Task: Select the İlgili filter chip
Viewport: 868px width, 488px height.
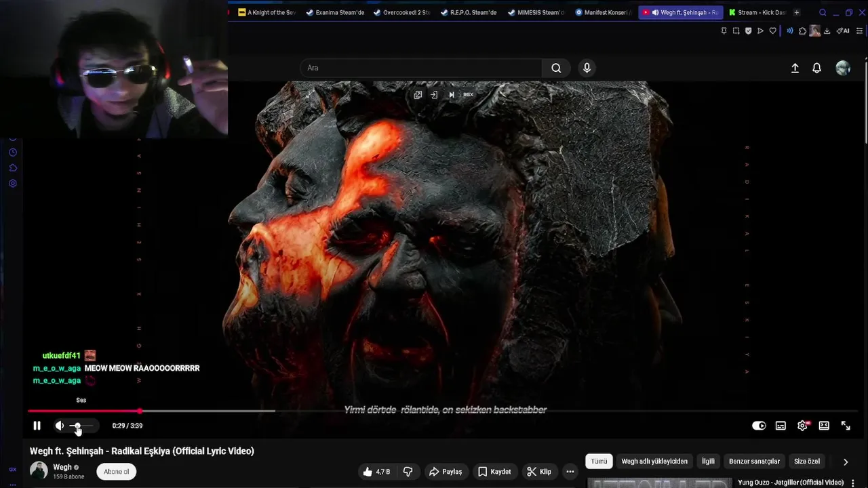Action: [708, 462]
